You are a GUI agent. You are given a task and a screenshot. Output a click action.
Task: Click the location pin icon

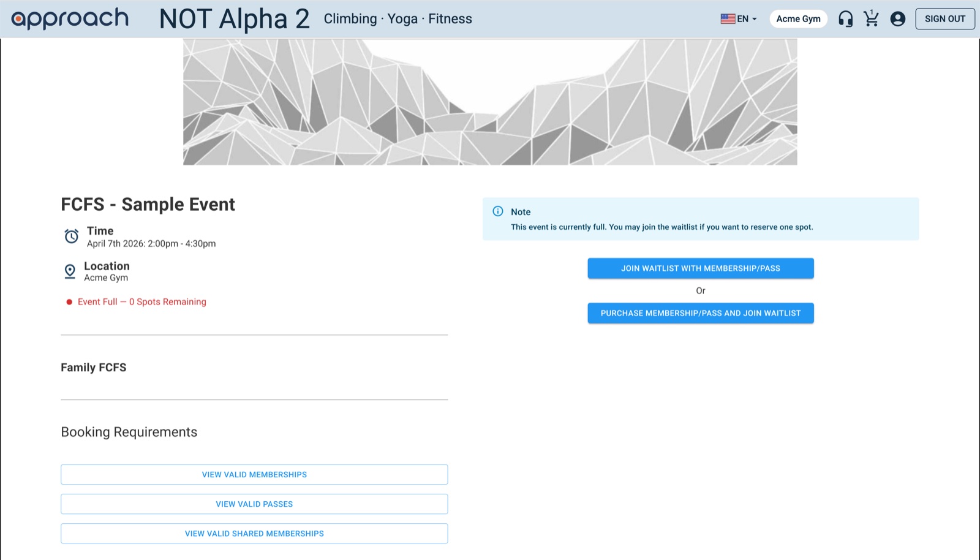(70, 271)
